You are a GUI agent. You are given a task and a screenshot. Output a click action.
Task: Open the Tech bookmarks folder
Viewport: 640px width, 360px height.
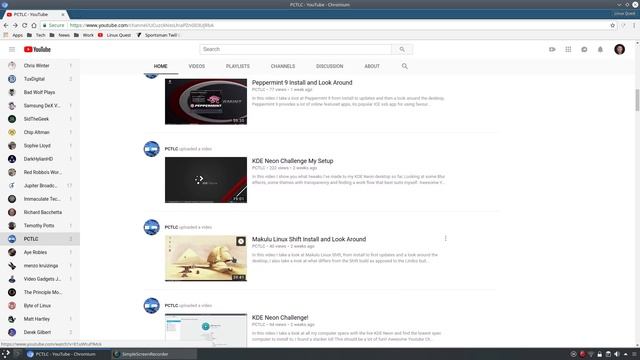point(36,35)
